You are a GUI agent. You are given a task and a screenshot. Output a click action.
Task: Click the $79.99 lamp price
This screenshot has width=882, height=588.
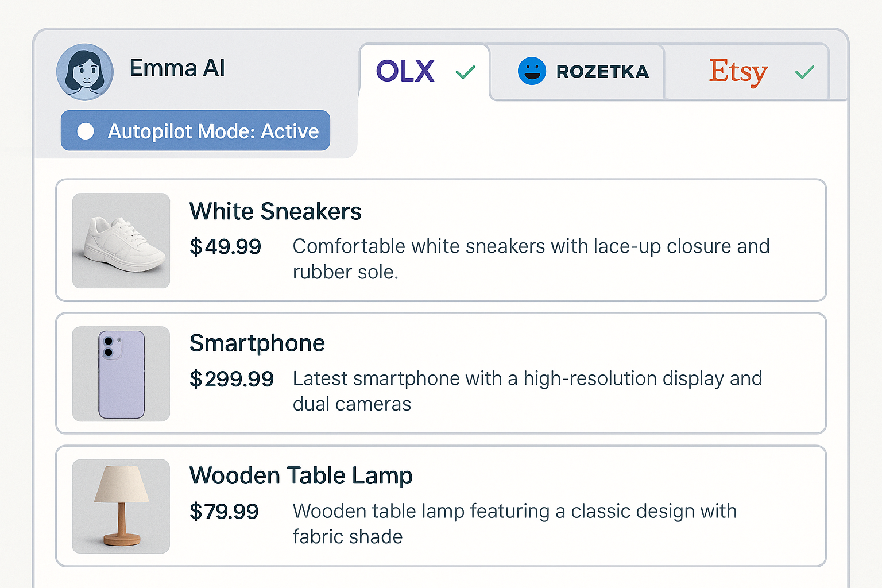pos(224,511)
